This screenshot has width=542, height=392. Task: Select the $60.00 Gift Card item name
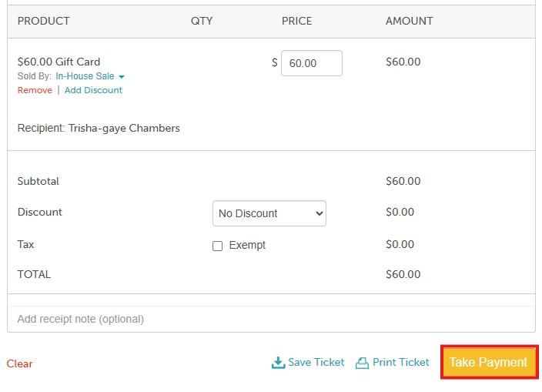(59, 62)
